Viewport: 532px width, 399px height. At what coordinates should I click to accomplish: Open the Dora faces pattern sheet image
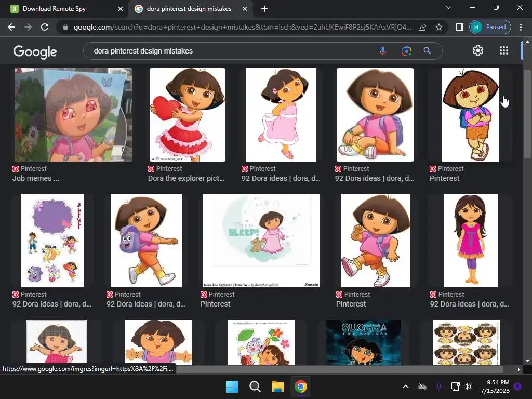(x=466, y=342)
